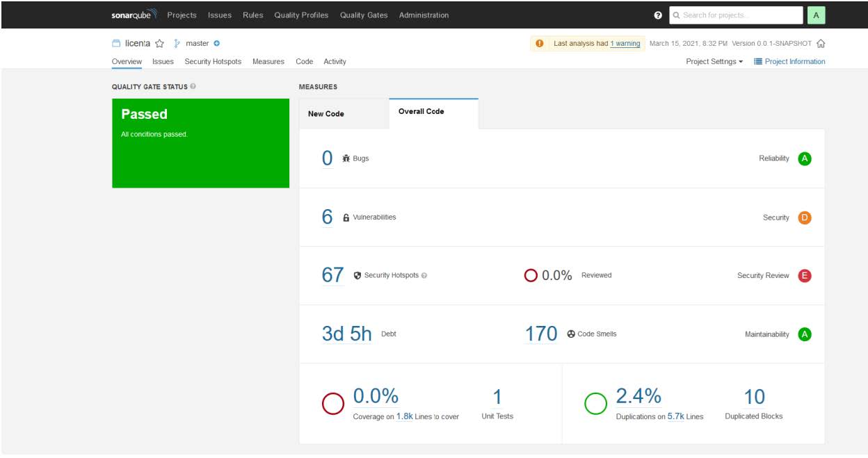Click the Security Review E rating badge
This screenshot has height=458, width=868.
coord(805,276)
